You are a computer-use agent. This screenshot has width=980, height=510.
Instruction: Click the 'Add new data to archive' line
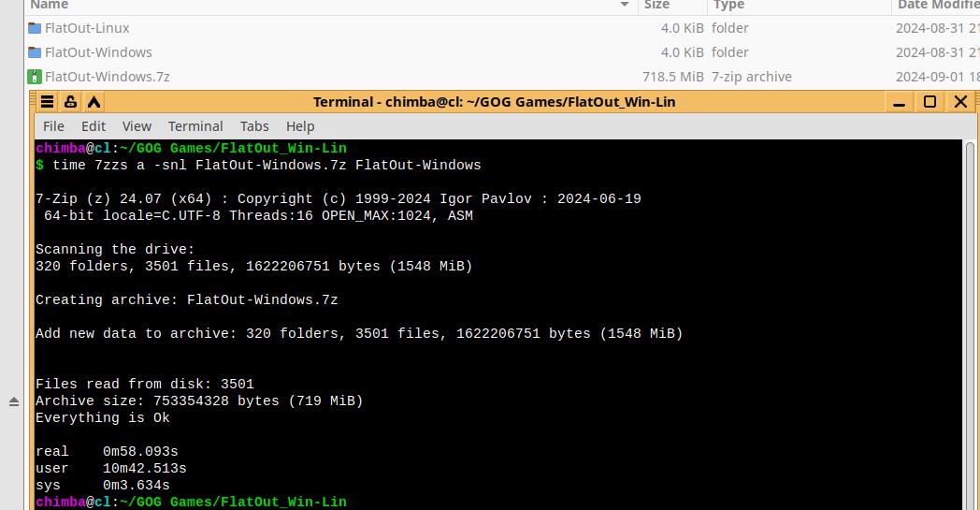coord(359,333)
